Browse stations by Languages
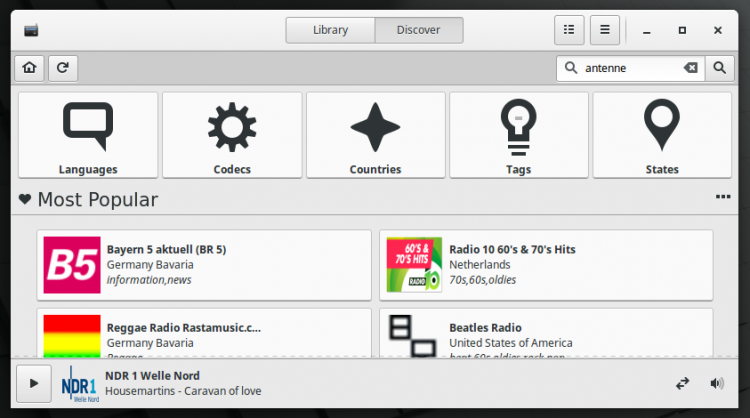 pos(88,135)
